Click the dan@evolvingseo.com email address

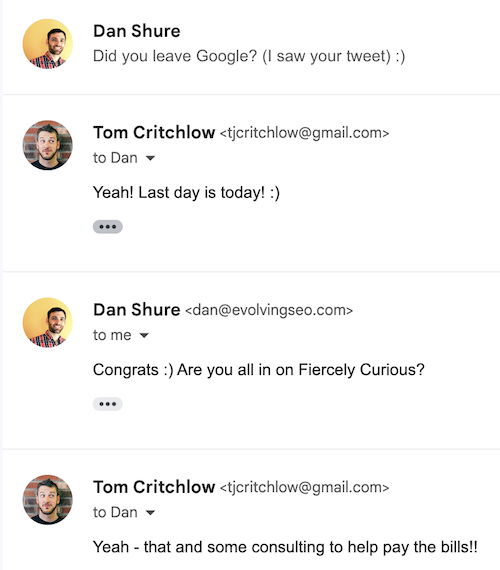(269, 310)
